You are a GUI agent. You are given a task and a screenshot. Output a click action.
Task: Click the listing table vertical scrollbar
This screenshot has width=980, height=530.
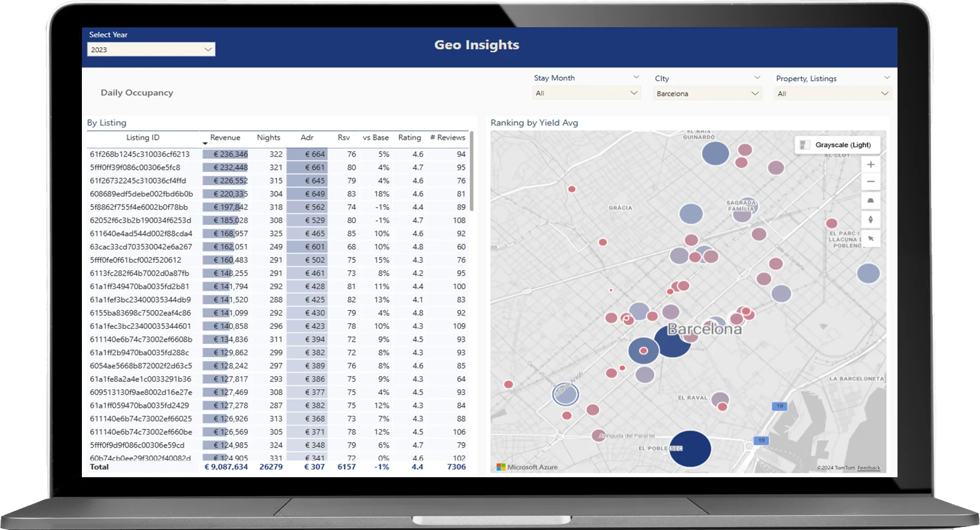click(472, 171)
